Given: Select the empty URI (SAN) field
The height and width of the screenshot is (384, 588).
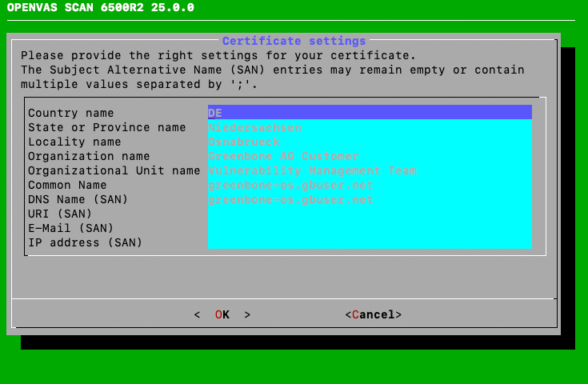Looking at the screenshot, I should 369,214.
